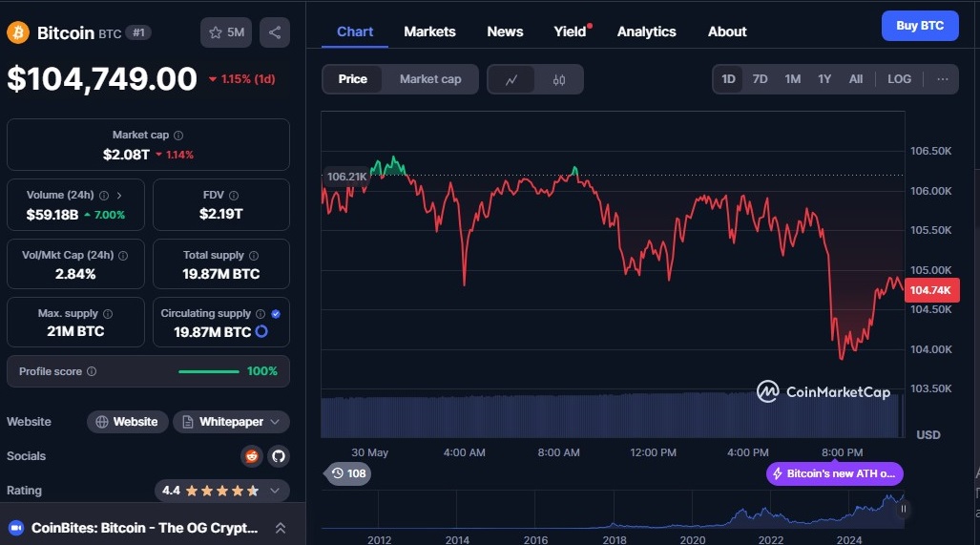Click the verified badge by Circulating supply
The height and width of the screenshot is (545, 980).
pos(276,314)
